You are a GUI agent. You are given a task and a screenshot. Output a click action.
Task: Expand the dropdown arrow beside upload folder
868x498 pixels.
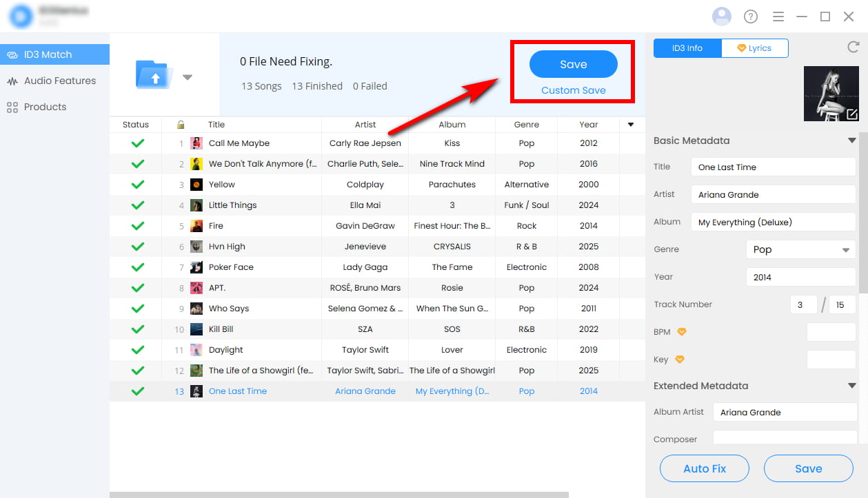[x=187, y=78]
